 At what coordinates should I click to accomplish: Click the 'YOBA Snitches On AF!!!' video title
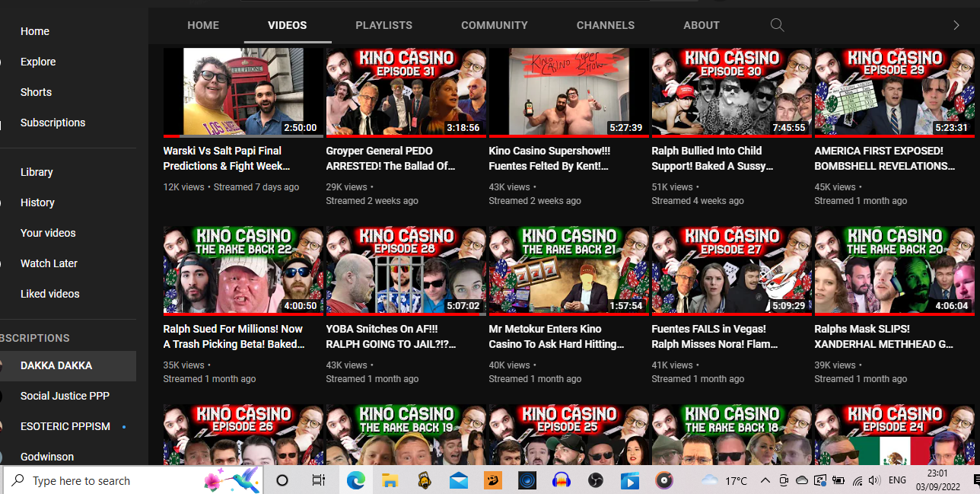pyautogui.click(x=391, y=336)
